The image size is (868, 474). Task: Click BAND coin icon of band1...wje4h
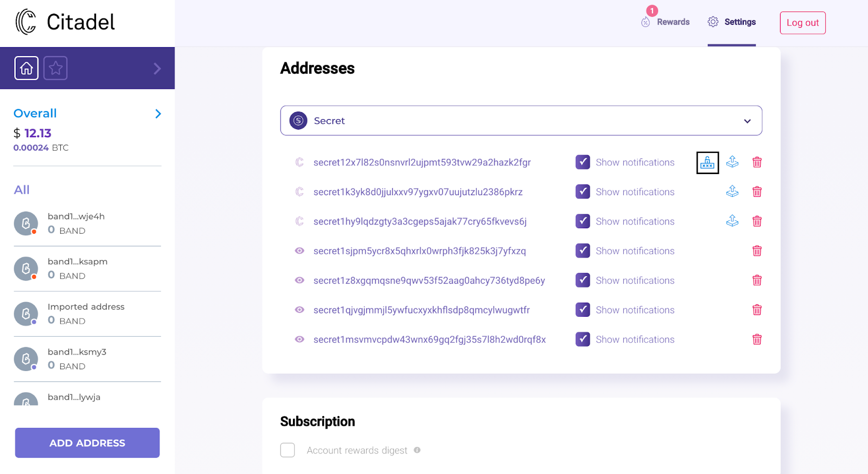click(x=26, y=223)
